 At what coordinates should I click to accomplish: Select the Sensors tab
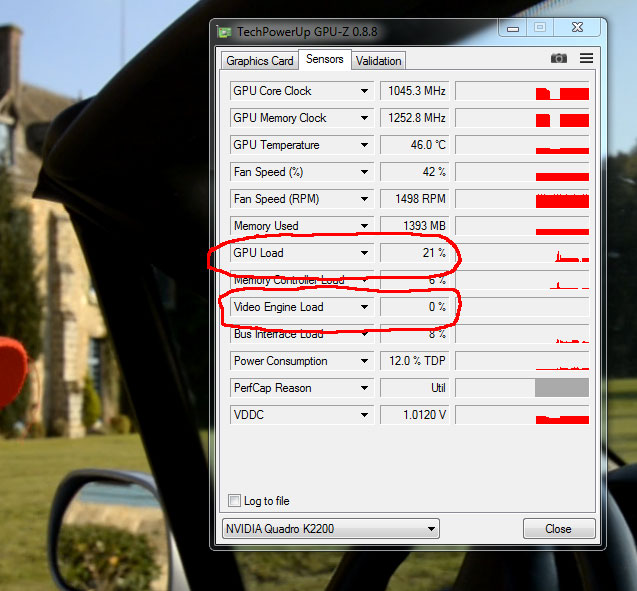325,59
